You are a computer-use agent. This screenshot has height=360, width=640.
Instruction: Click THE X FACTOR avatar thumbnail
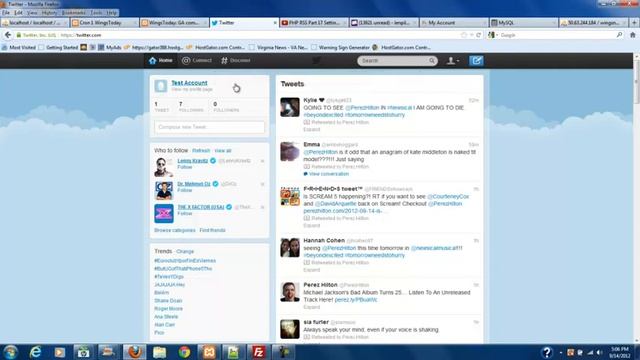(164, 213)
